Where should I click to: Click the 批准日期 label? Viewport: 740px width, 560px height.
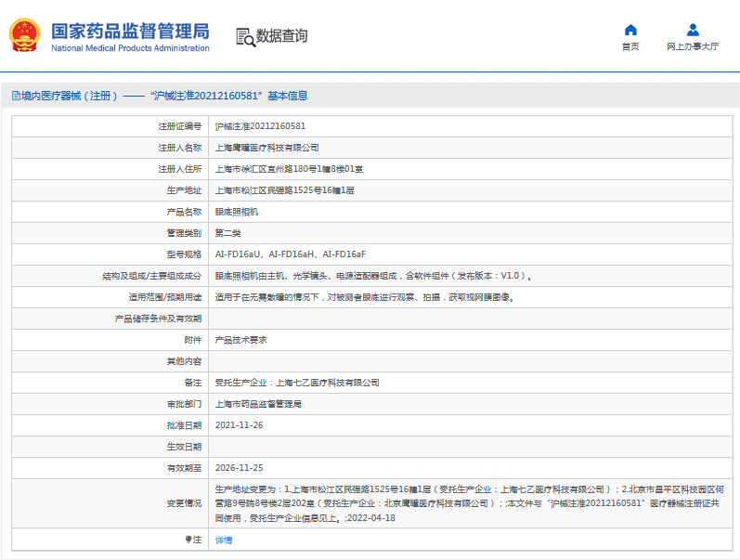pyautogui.click(x=184, y=425)
